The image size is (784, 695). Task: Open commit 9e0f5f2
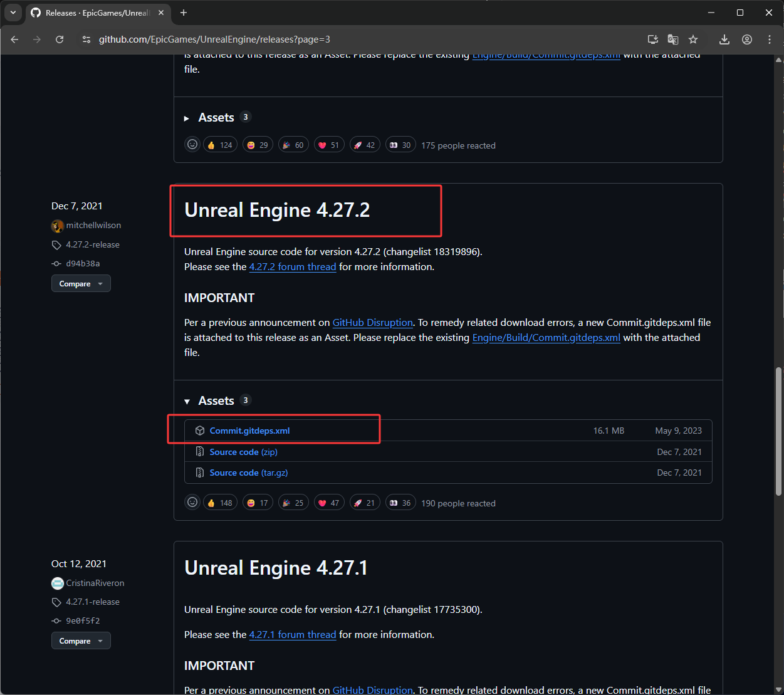tap(83, 621)
